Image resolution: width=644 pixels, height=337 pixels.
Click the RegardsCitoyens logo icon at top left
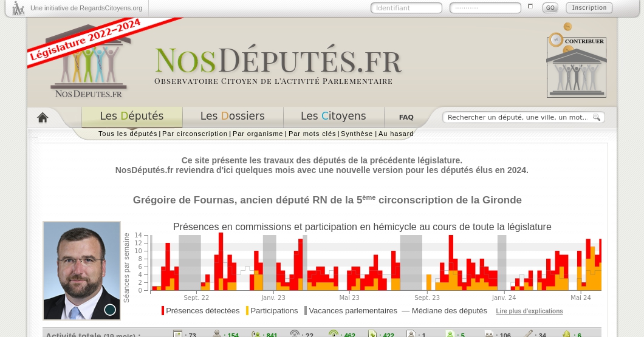[18, 9]
